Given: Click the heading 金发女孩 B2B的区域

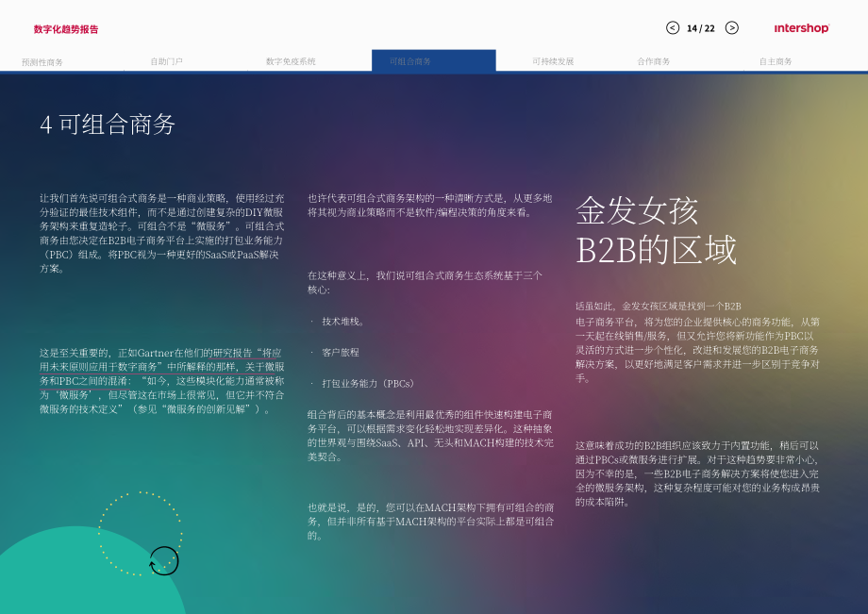Looking at the screenshot, I should tap(657, 231).
